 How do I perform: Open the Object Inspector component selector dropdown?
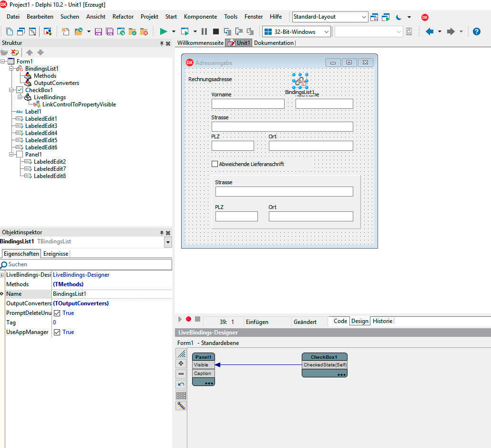[168, 242]
